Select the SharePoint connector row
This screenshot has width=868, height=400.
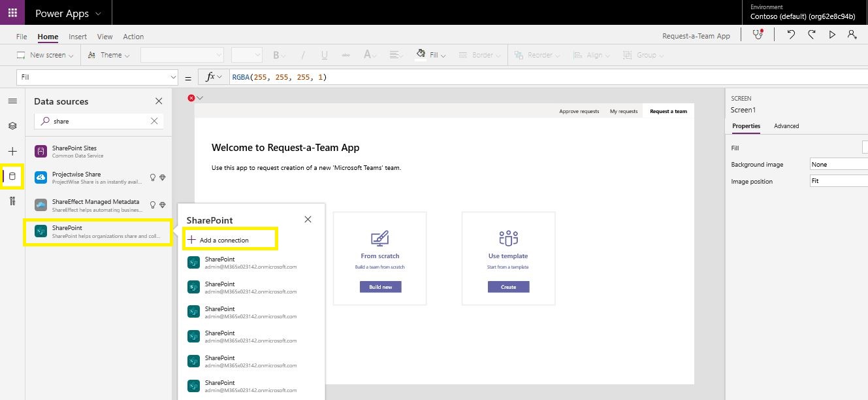click(98, 231)
